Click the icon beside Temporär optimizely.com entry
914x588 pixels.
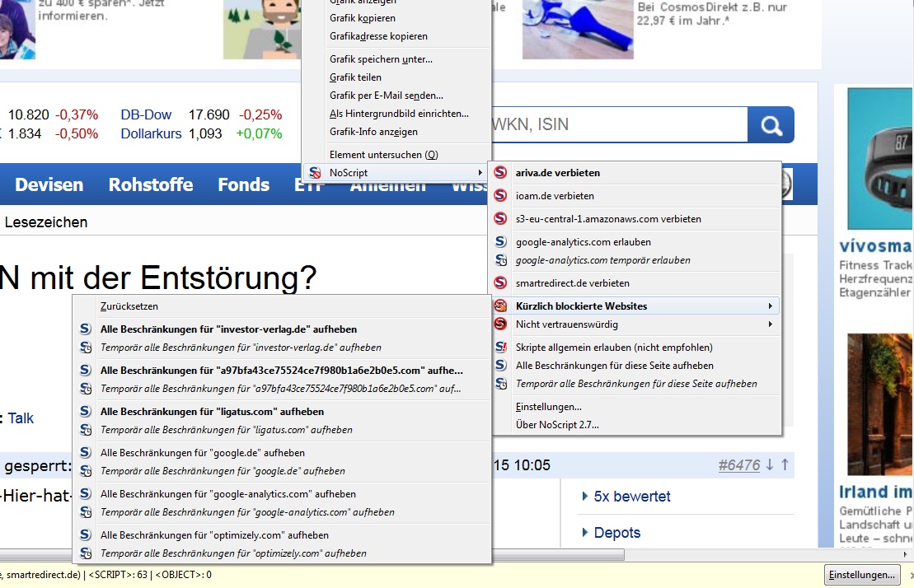coord(86,553)
